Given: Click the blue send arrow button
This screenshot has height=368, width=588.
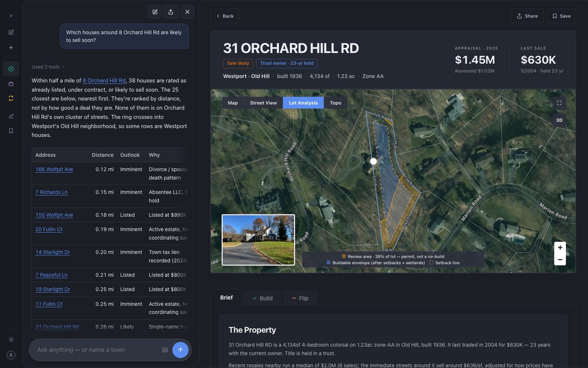Looking at the screenshot, I should (180, 350).
